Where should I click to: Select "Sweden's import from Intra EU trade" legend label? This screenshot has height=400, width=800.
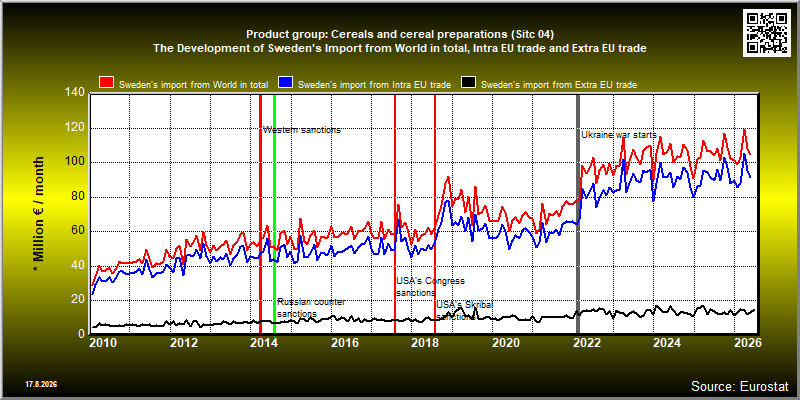[374, 85]
